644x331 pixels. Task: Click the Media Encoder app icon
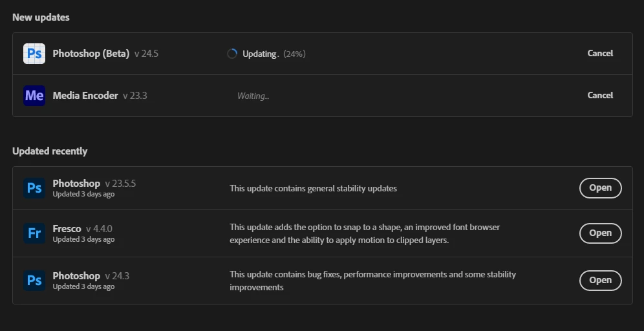click(34, 96)
